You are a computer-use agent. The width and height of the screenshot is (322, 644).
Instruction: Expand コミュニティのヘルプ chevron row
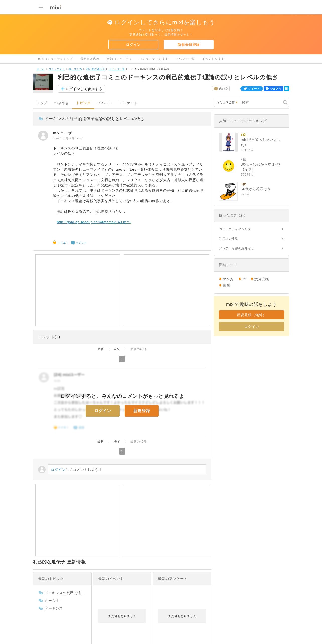tap(251, 229)
